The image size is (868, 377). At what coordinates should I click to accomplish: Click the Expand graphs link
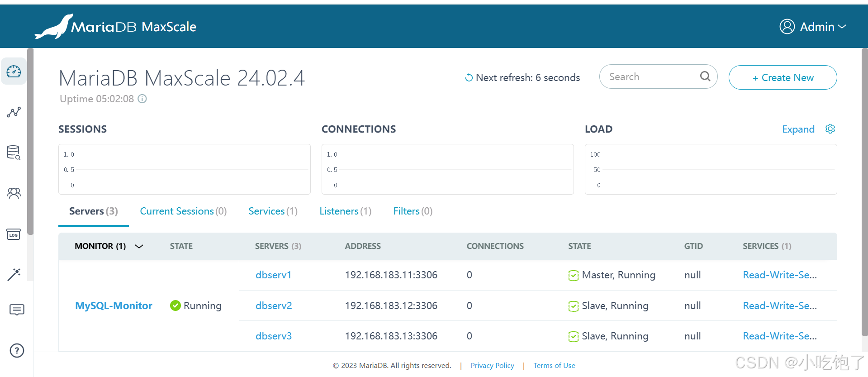798,129
